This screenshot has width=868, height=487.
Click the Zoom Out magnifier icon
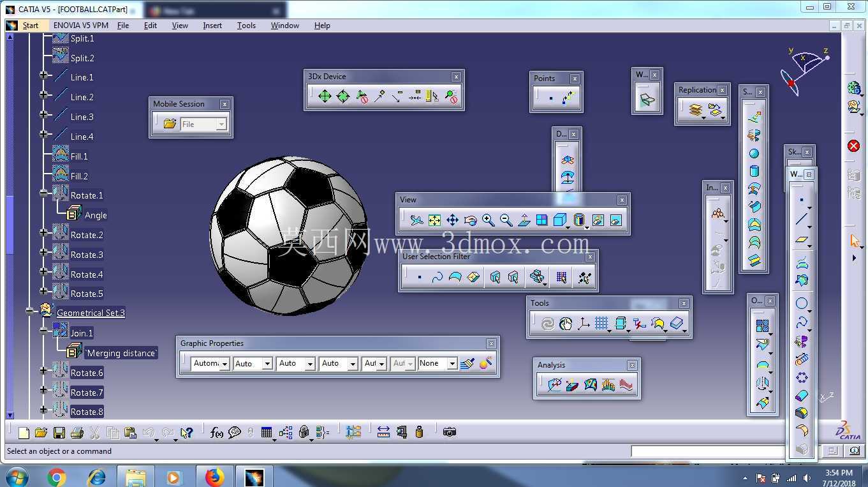click(506, 220)
